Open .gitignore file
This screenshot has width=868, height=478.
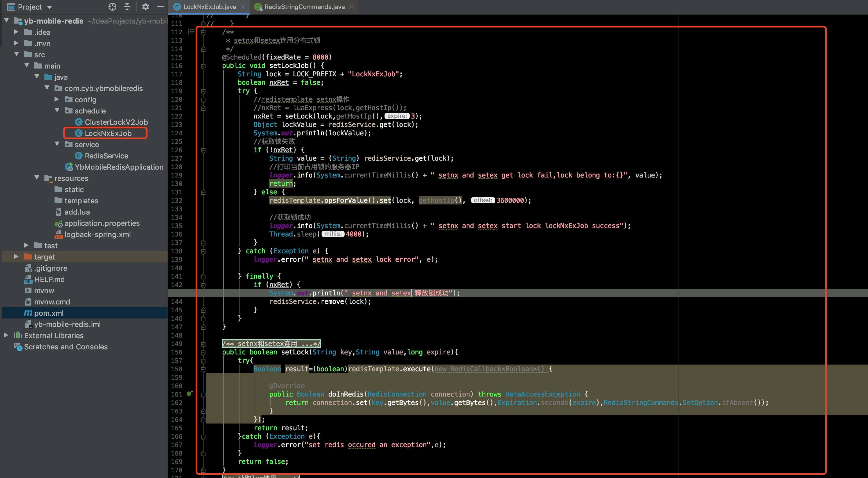coord(51,268)
